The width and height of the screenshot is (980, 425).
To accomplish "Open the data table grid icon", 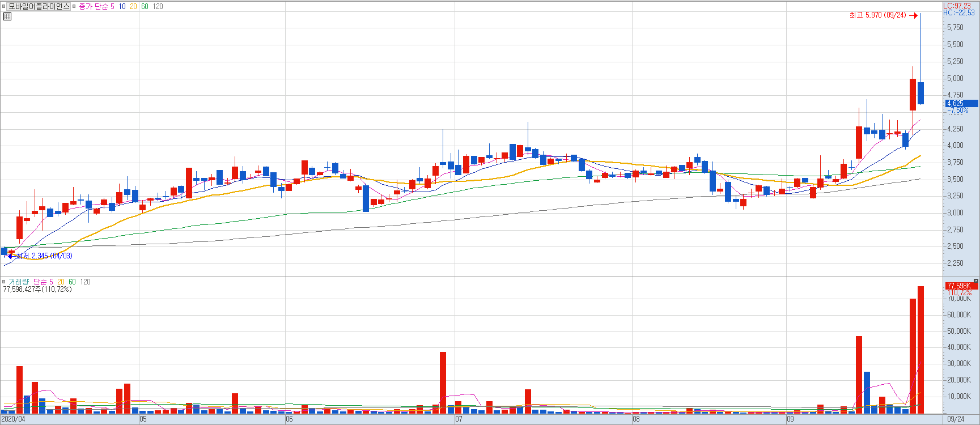I will (7, 16).
